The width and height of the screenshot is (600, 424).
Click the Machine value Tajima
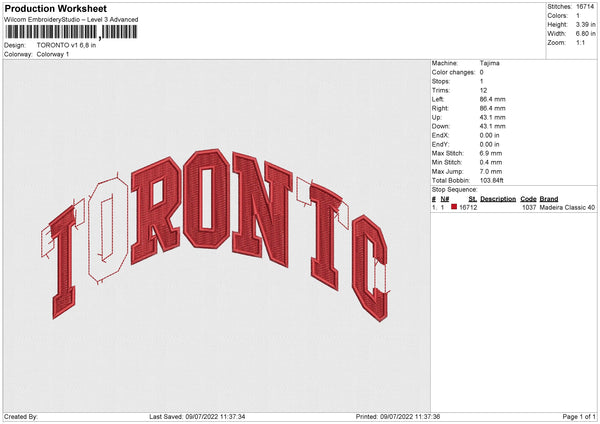click(489, 63)
